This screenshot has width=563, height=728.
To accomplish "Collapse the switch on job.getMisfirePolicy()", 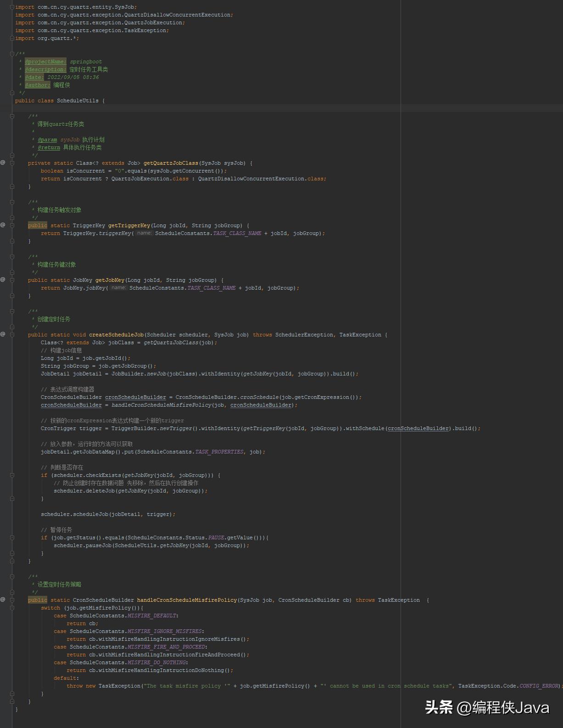I will coord(12,608).
